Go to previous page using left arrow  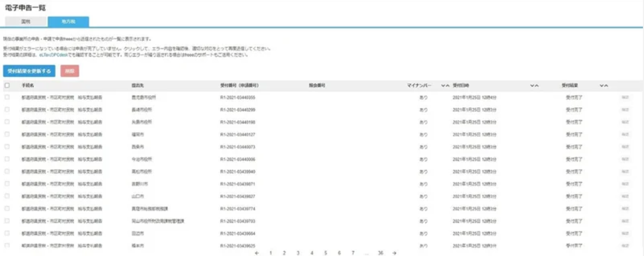click(x=257, y=253)
